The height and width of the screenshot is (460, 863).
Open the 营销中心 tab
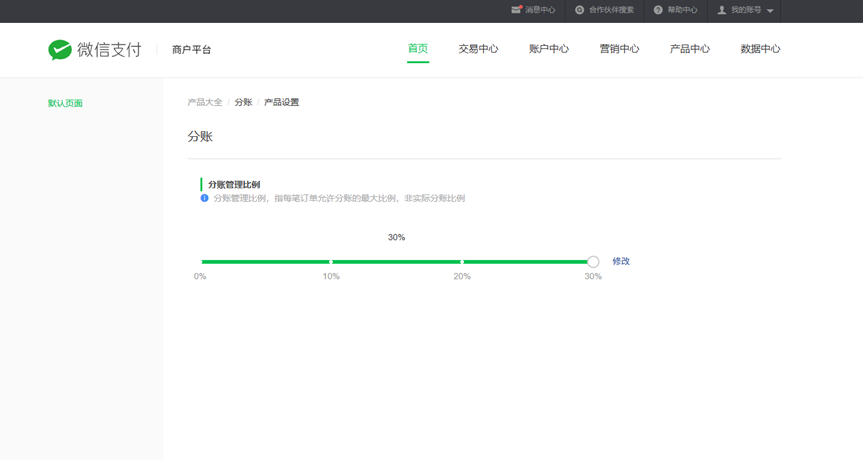pyautogui.click(x=619, y=49)
